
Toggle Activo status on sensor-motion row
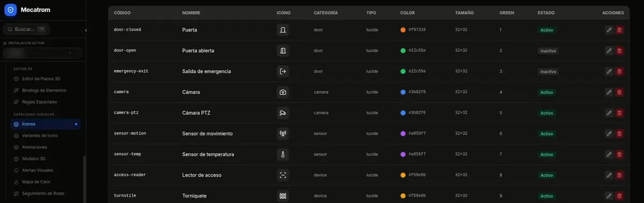[546, 134]
